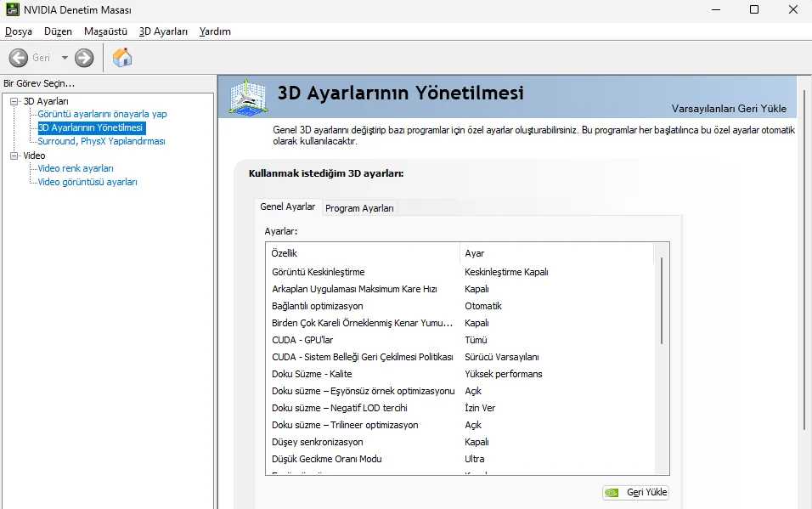
Task: Click the Back arrow icon
Action: click(x=19, y=58)
